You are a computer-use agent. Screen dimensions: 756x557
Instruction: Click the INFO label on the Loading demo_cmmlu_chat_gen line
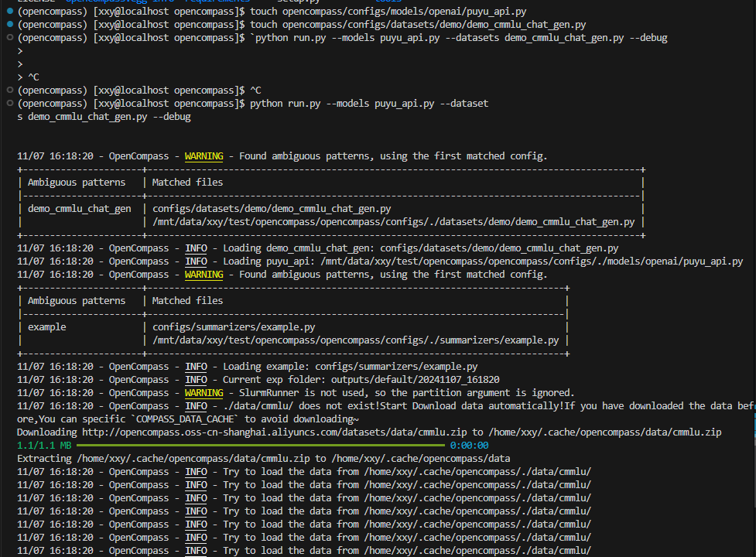(197, 248)
